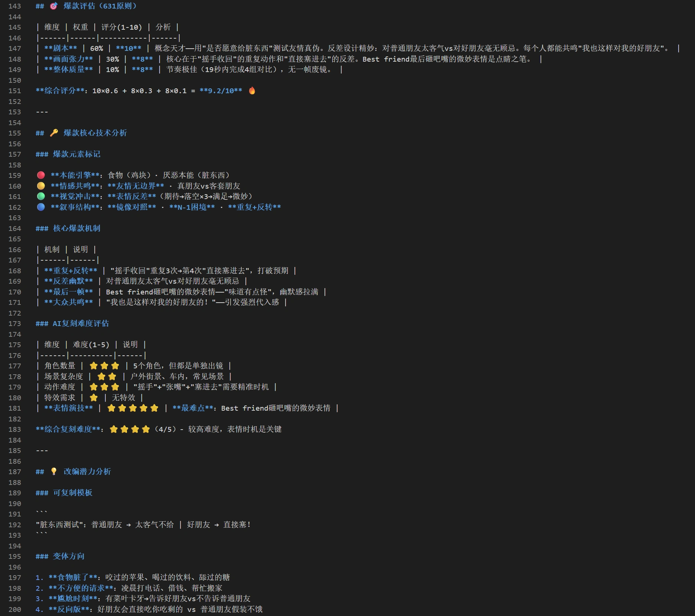The height and width of the screenshot is (616, 695).
Task: Click the first star in the 表情演技 row
Action: [111, 408]
